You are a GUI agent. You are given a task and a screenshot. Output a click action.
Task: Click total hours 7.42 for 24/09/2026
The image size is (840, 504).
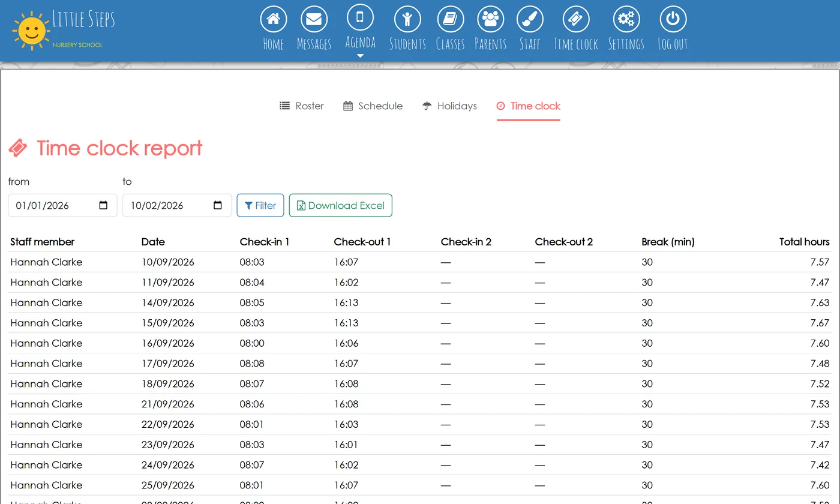[820, 465]
